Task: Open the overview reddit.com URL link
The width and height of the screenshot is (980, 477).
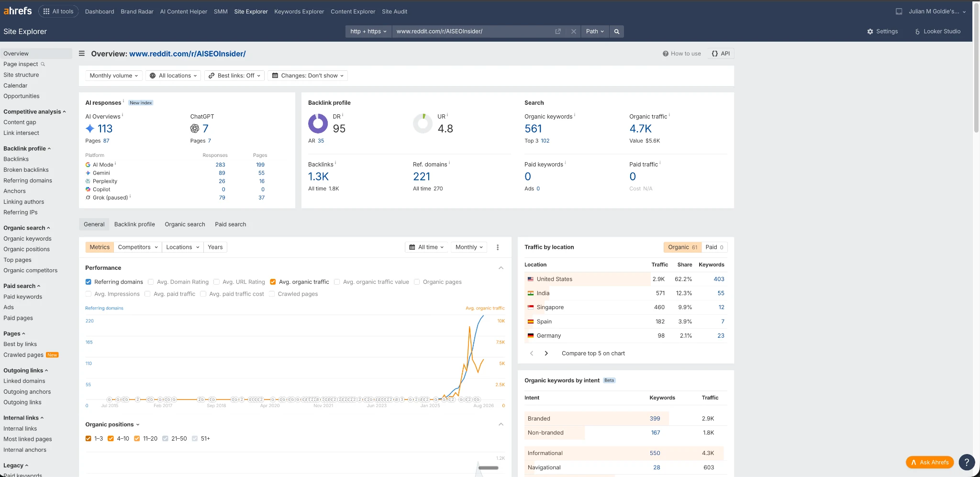Action: [x=188, y=54]
